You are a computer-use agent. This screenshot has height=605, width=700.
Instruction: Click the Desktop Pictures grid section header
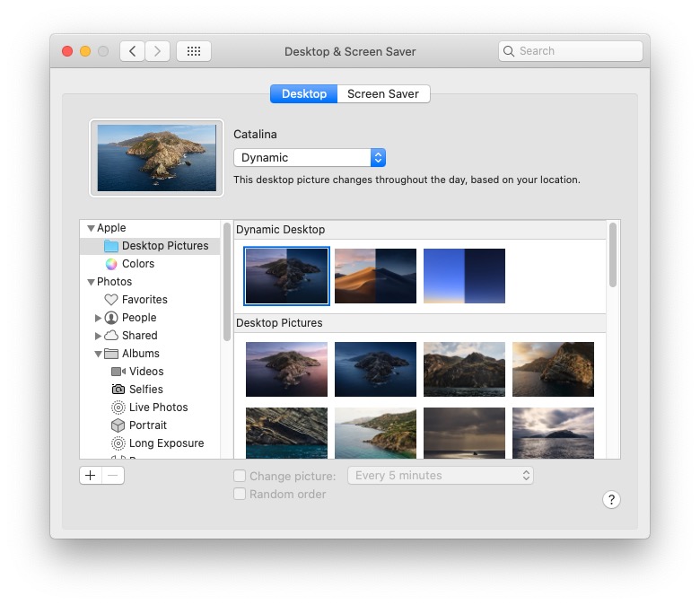click(x=420, y=323)
